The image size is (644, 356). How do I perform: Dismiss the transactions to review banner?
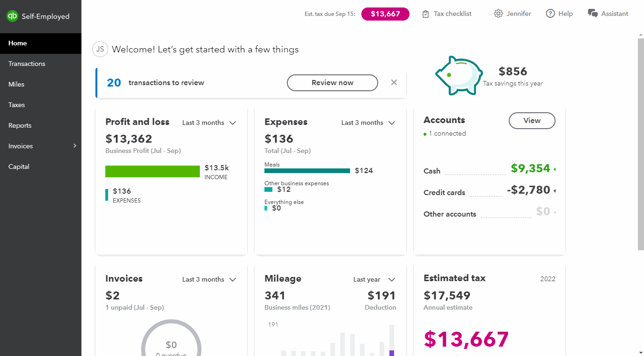click(394, 83)
